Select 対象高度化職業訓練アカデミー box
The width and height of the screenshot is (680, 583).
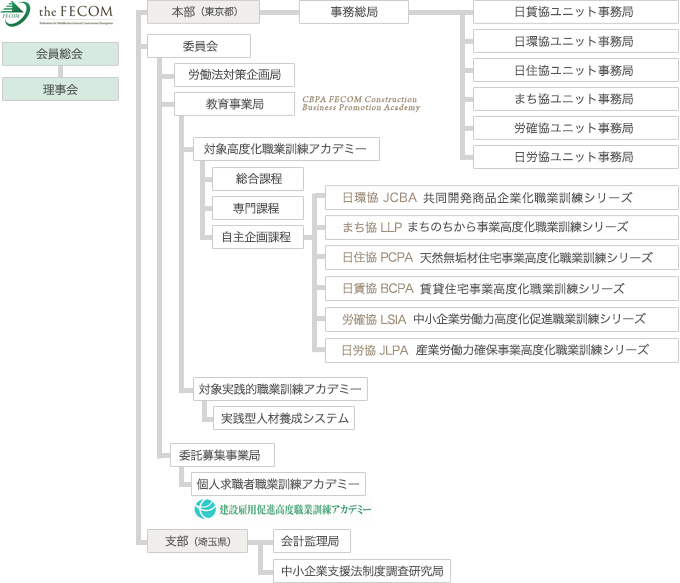click(286, 149)
